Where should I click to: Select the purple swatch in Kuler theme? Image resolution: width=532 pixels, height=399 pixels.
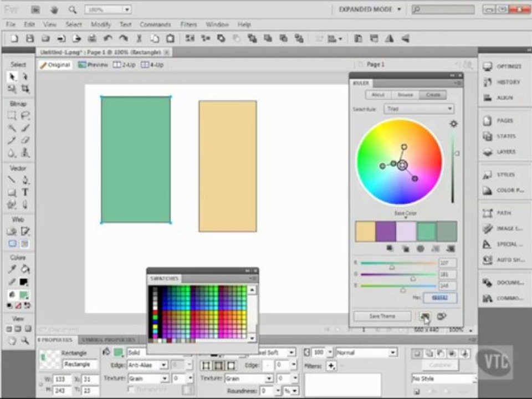386,232
